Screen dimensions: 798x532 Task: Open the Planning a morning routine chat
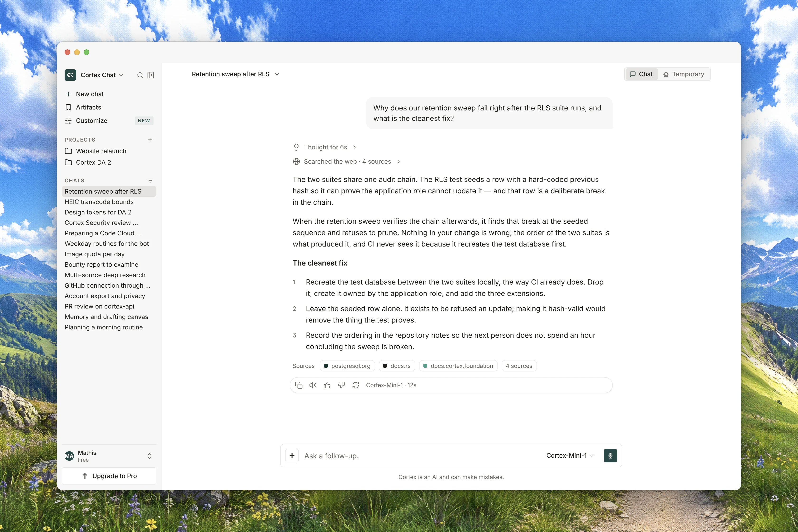(x=109, y=328)
